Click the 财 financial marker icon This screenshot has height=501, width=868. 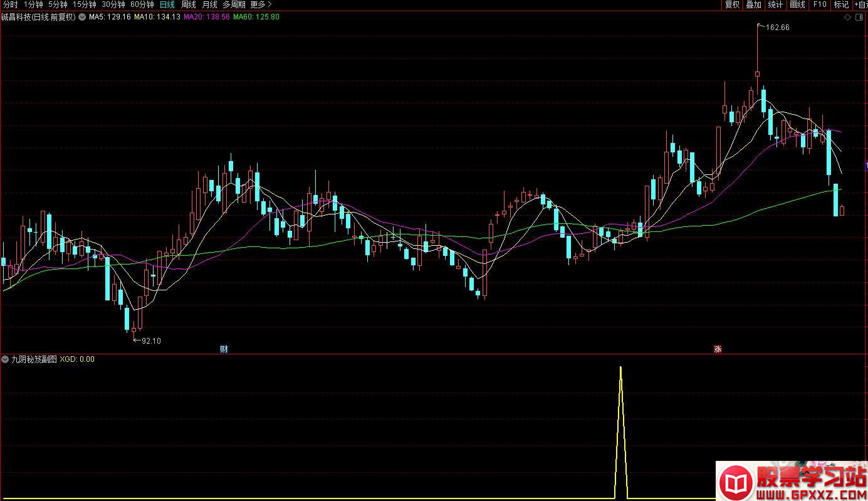point(224,349)
